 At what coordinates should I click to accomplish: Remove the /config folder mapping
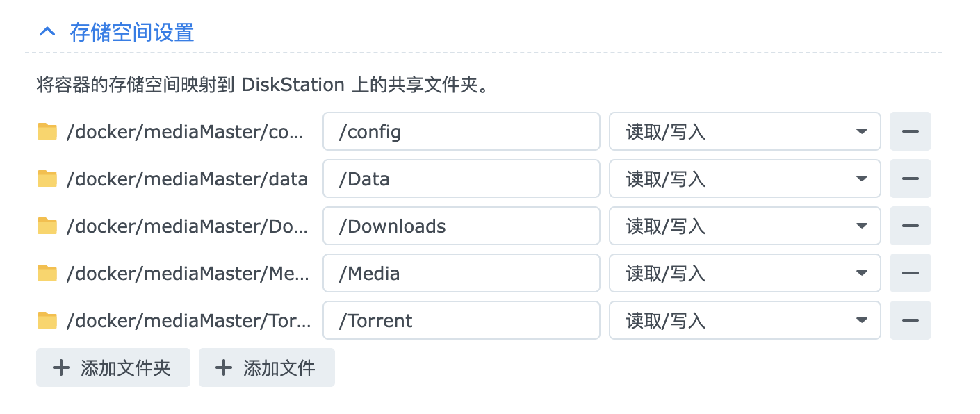[x=910, y=131]
